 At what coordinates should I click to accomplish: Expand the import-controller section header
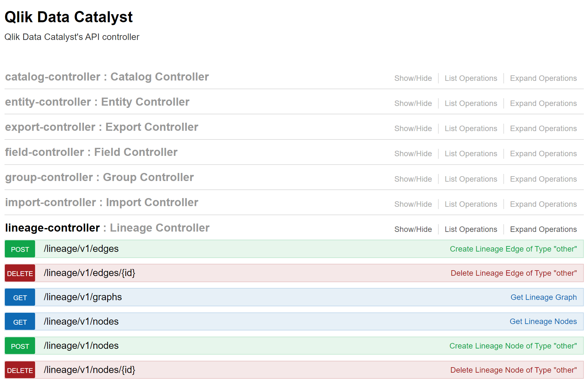click(x=101, y=202)
